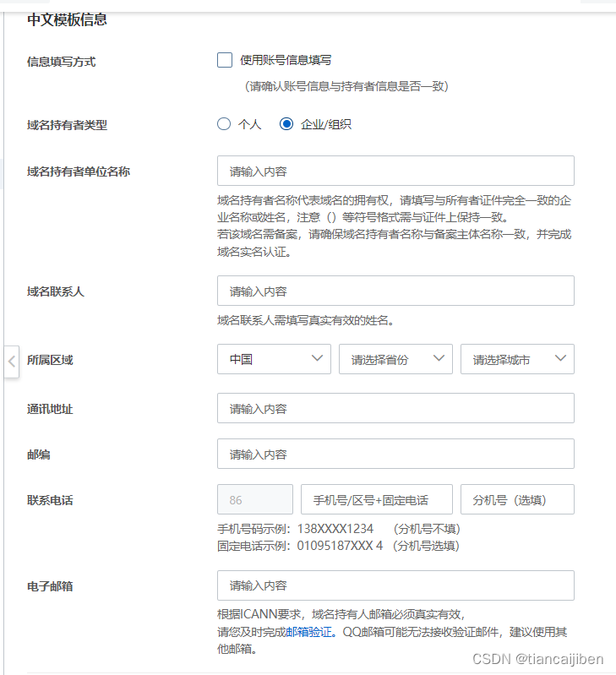
Task: Click the 信息填写方式 label
Action: pyautogui.click(x=61, y=62)
